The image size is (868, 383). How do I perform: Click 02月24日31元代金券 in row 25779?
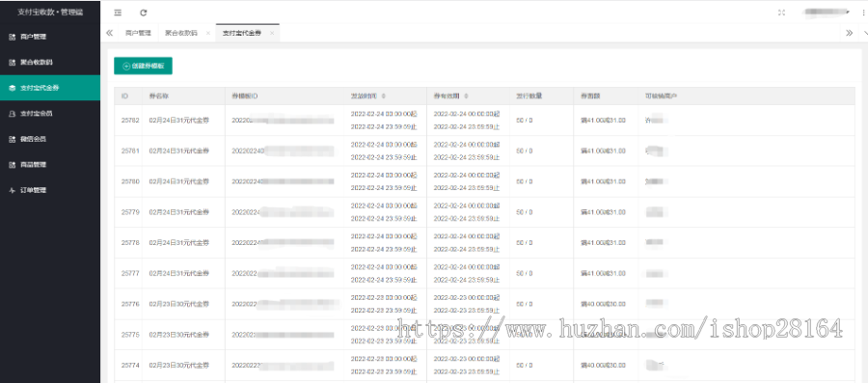pyautogui.click(x=179, y=212)
